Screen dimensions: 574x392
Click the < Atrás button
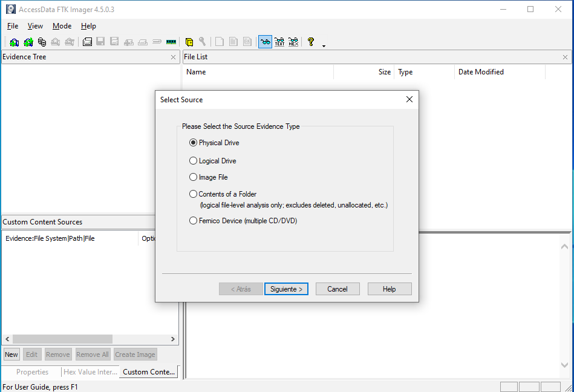[x=241, y=289]
